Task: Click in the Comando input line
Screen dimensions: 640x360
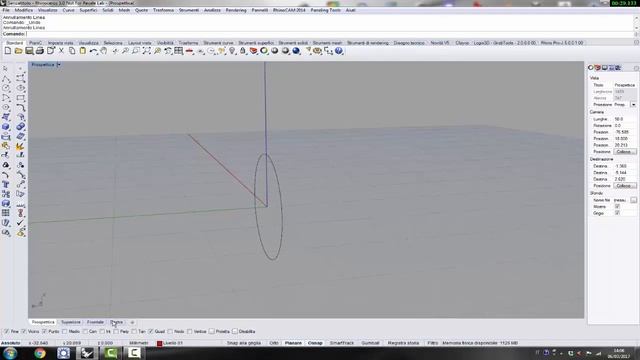Action: [330, 34]
